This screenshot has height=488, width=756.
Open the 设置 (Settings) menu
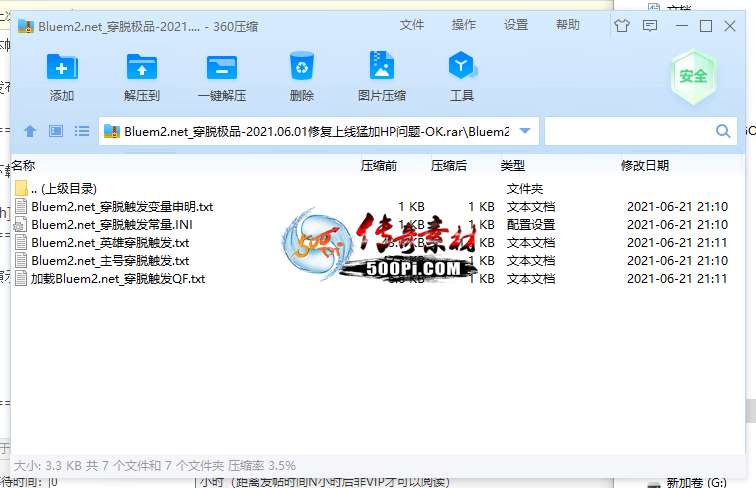pos(516,25)
